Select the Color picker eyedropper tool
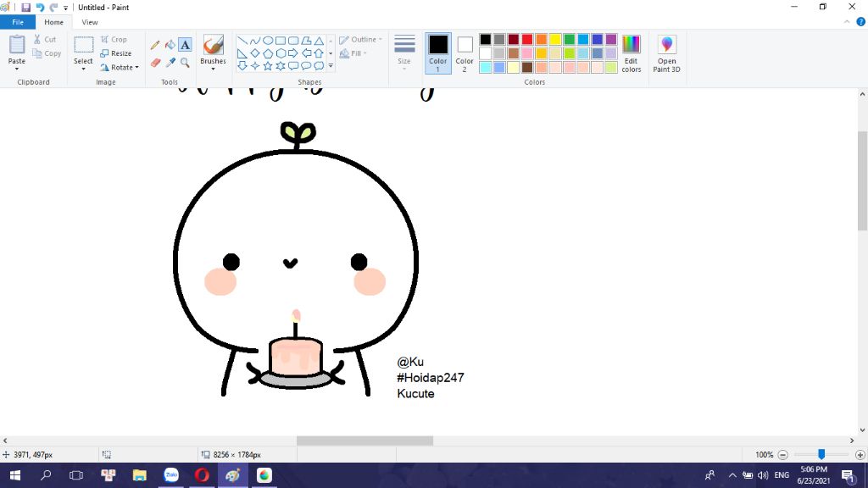The width and height of the screenshot is (868, 488). (x=170, y=63)
